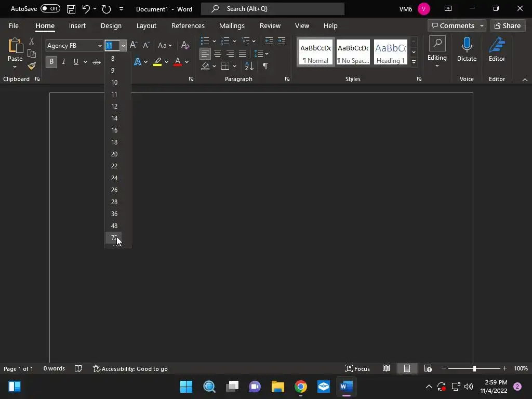
Task: Click the Save disk icon
Action: coord(71,9)
